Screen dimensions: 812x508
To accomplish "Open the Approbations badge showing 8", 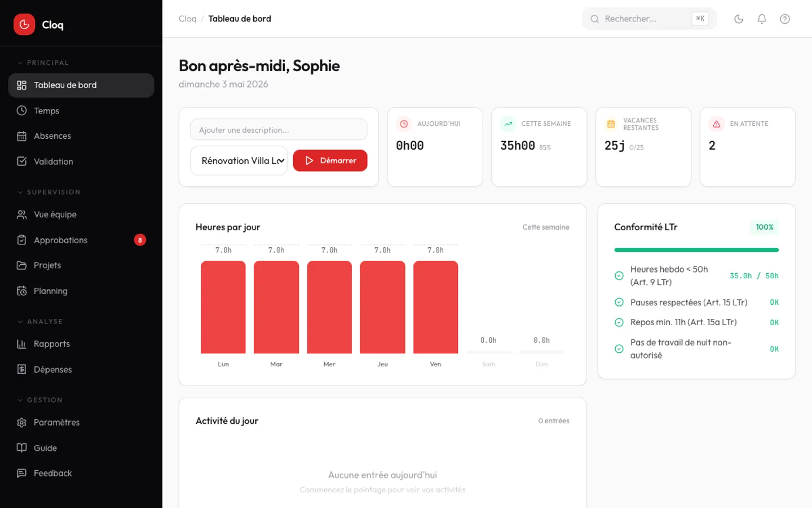I will 140,240.
